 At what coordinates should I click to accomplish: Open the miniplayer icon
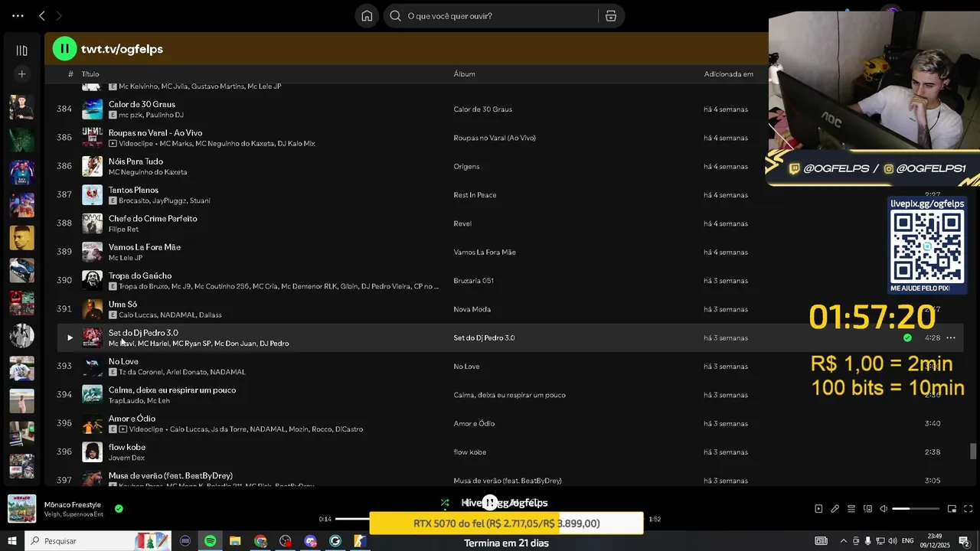coord(952,509)
